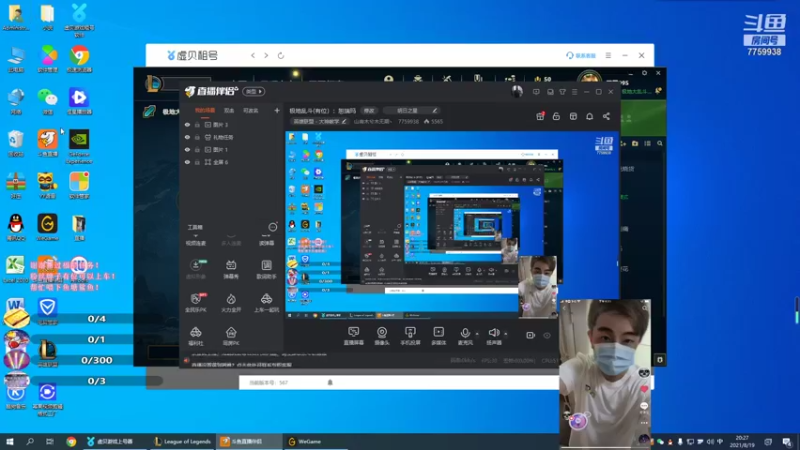800x450 pixels.
Task: Open the WeChat desktop icon
Action: pyautogui.click(x=47, y=102)
